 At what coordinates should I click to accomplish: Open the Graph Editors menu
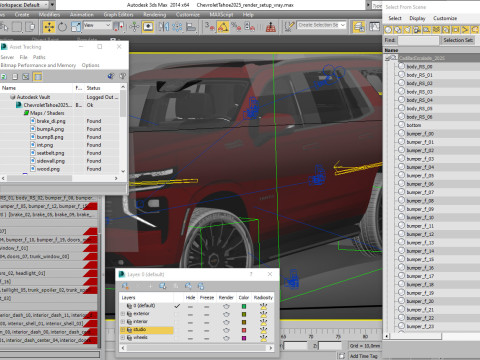click(118, 15)
